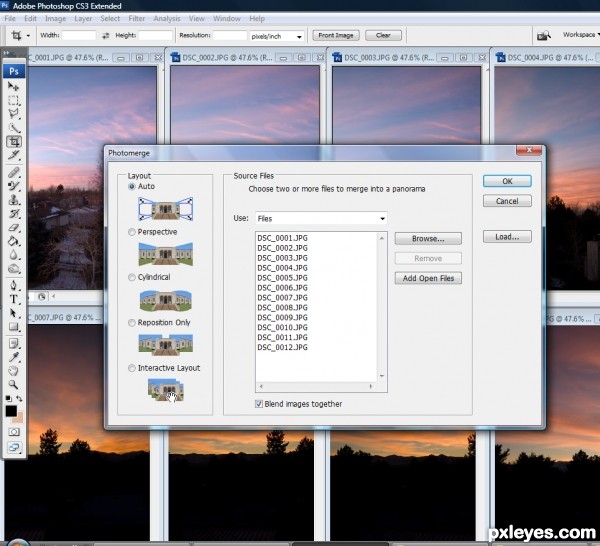Select the Slice tool
600x546 pixels.
(x=13, y=155)
